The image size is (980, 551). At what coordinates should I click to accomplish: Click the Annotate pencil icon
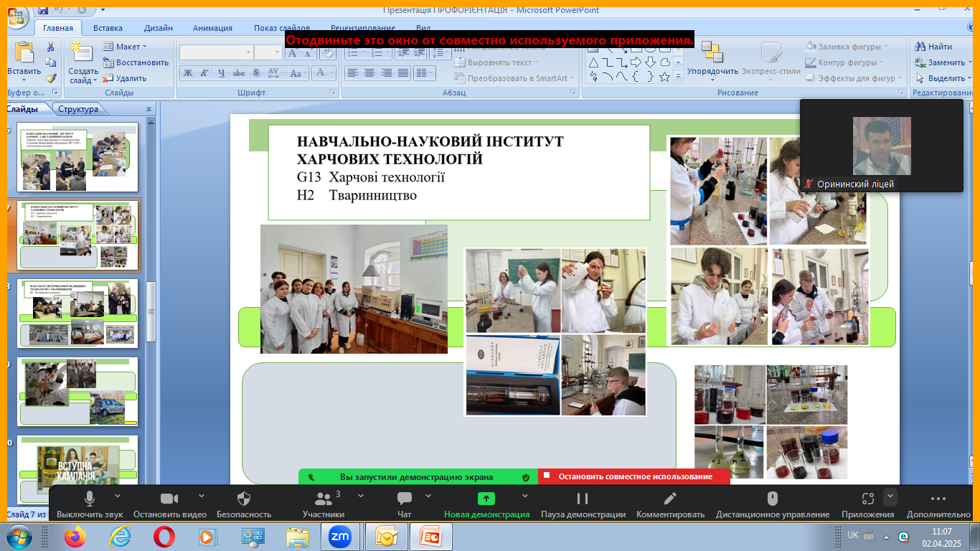(x=670, y=499)
